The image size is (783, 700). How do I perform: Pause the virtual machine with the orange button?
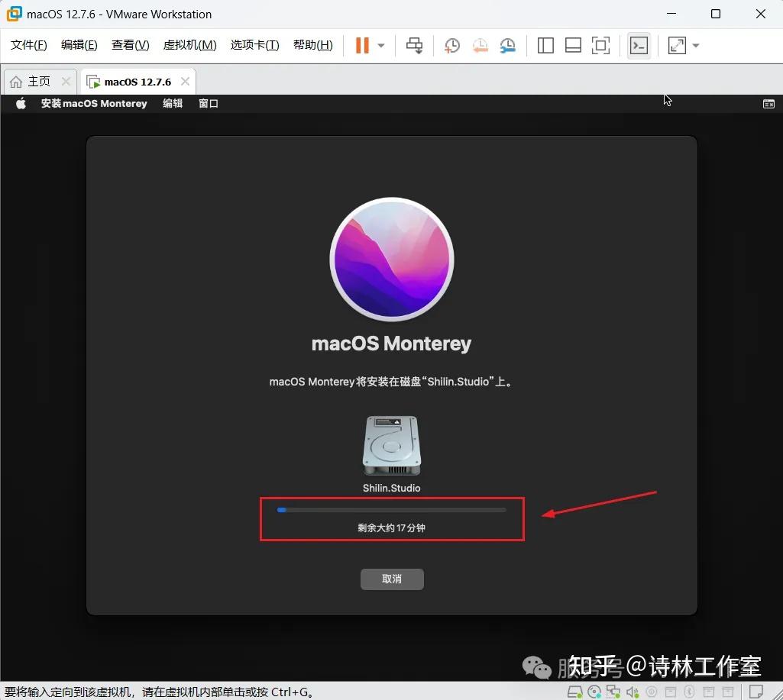362,45
